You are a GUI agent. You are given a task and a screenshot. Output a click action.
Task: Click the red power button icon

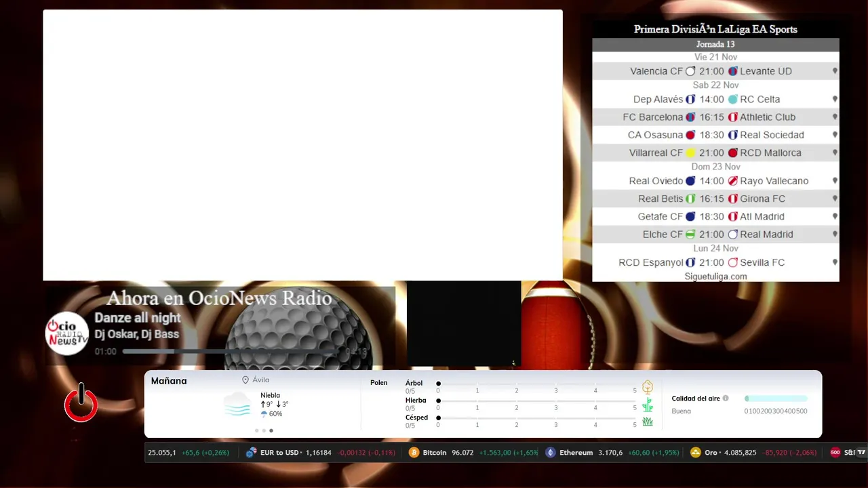coord(81,403)
